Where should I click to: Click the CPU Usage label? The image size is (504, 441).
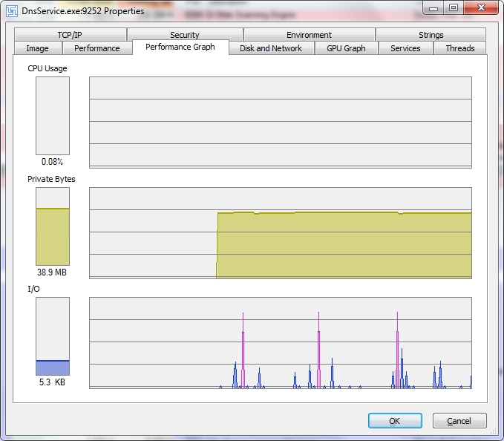coord(48,68)
